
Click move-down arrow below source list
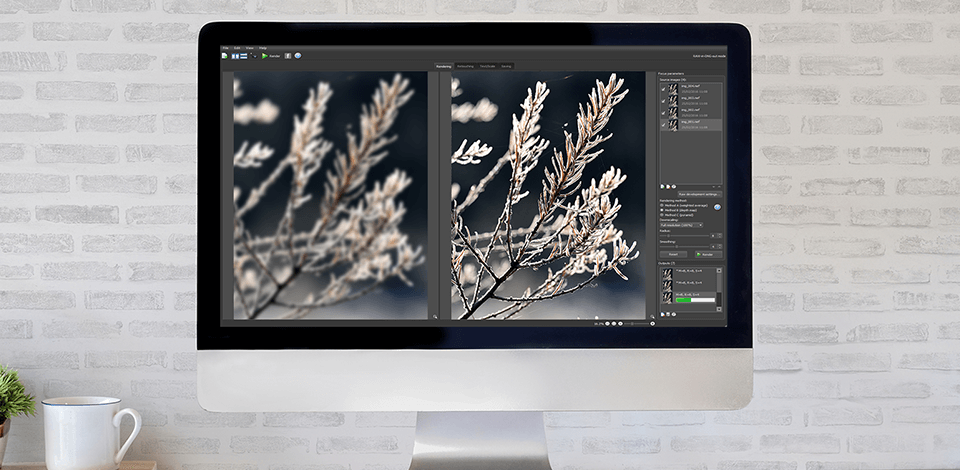[x=713, y=187]
